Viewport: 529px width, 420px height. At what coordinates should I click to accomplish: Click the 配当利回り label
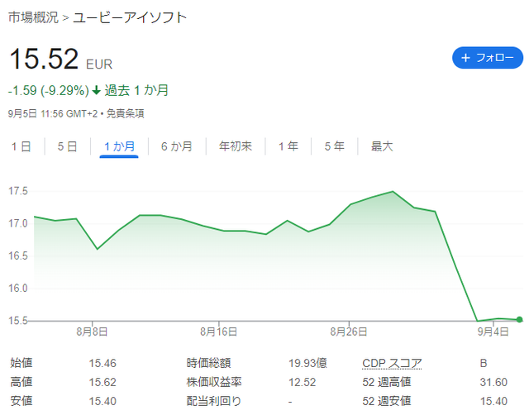click(x=214, y=401)
